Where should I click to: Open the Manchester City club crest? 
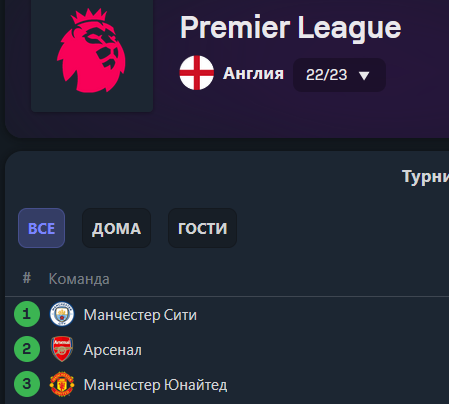click(x=62, y=314)
